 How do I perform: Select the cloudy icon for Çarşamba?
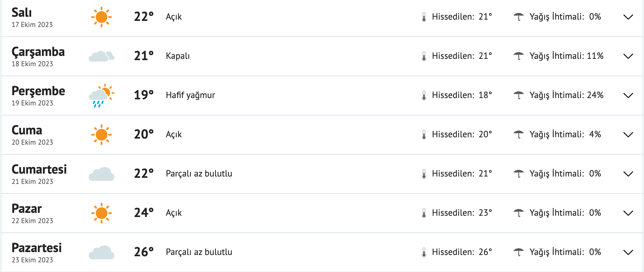pos(102,56)
